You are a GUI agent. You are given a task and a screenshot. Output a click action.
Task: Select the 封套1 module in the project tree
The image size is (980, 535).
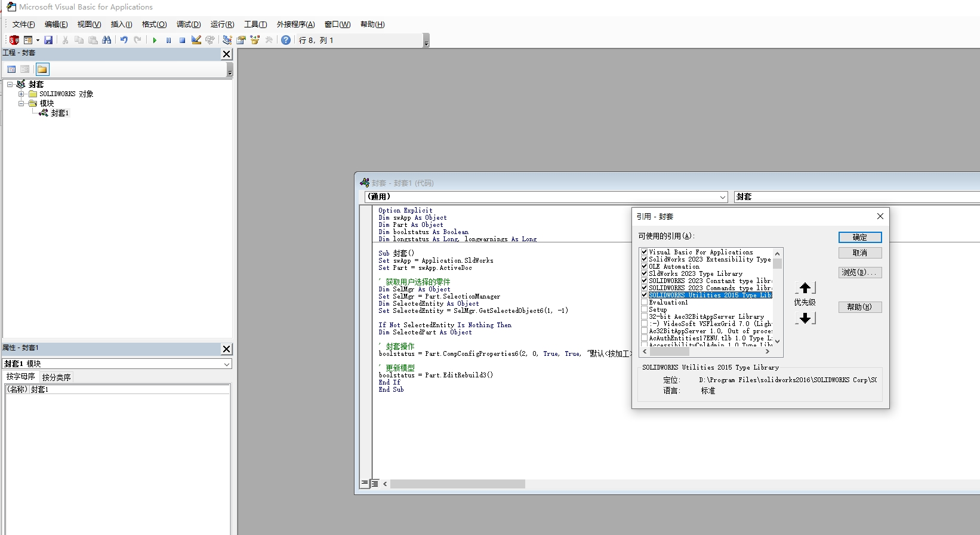pos(60,113)
